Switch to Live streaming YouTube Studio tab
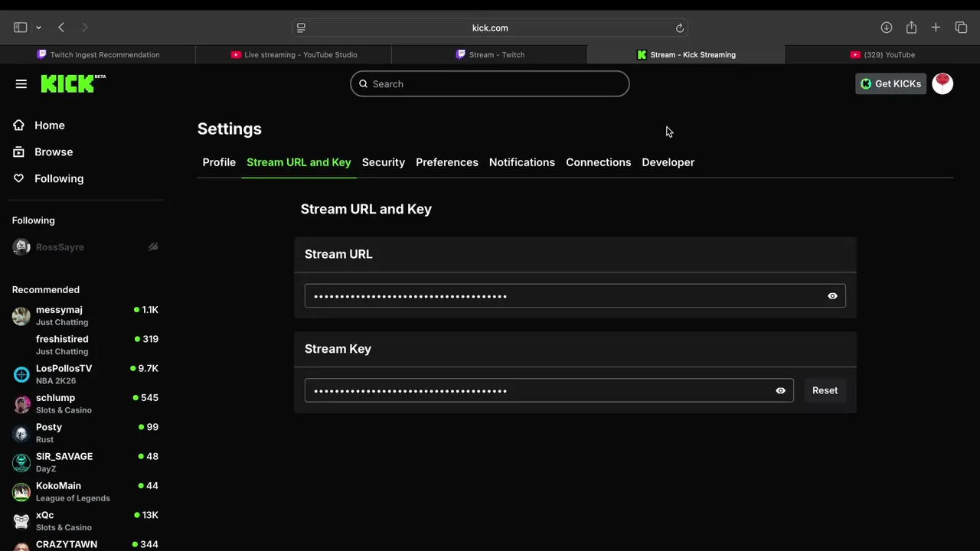Viewport: 980px width, 551px height. [x=294, y=54]
